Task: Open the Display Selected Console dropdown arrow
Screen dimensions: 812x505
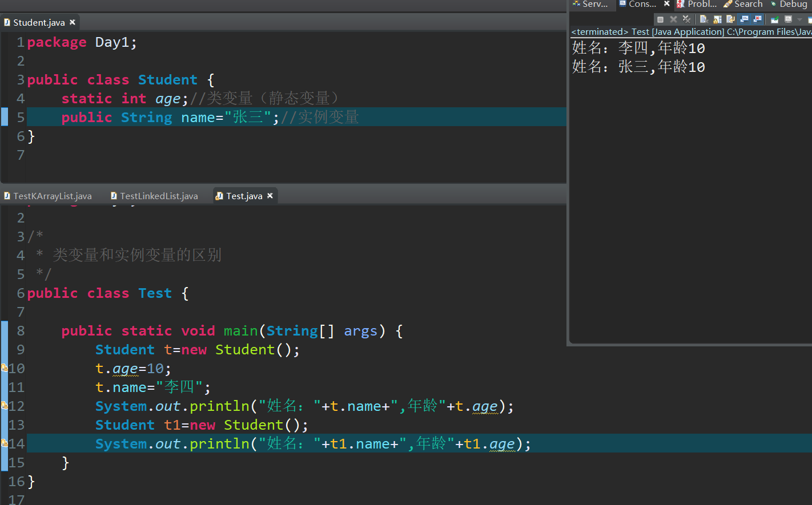Action: pyautogui.click(x=799, y=19)
